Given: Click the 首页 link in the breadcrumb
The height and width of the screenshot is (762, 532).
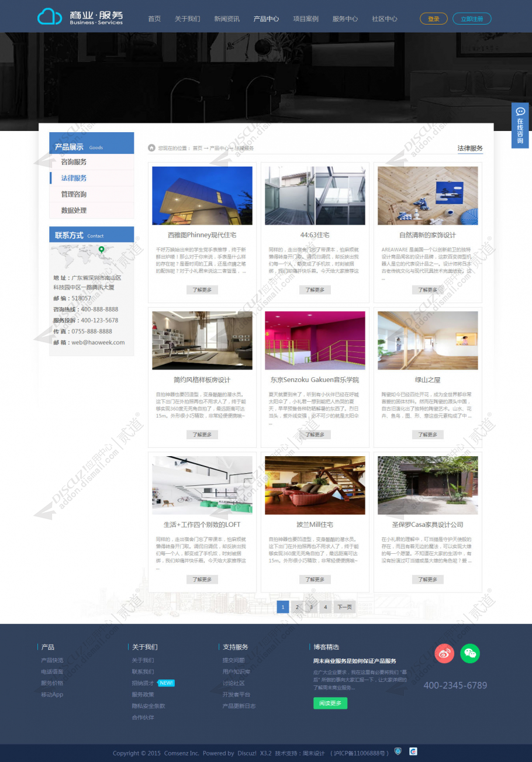Looking at the screenshot, I should click(x=197, y=149).
